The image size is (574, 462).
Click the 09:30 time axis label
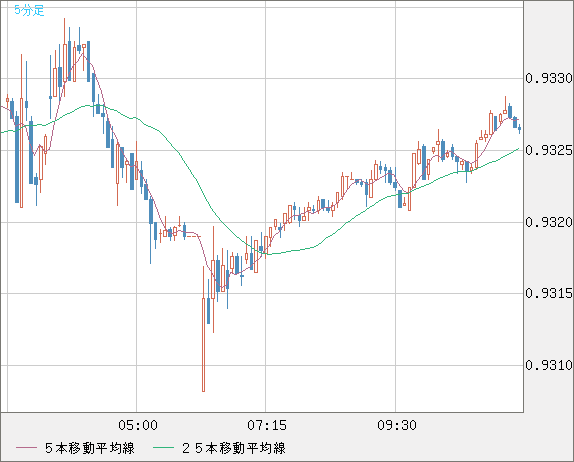[397, 425]
